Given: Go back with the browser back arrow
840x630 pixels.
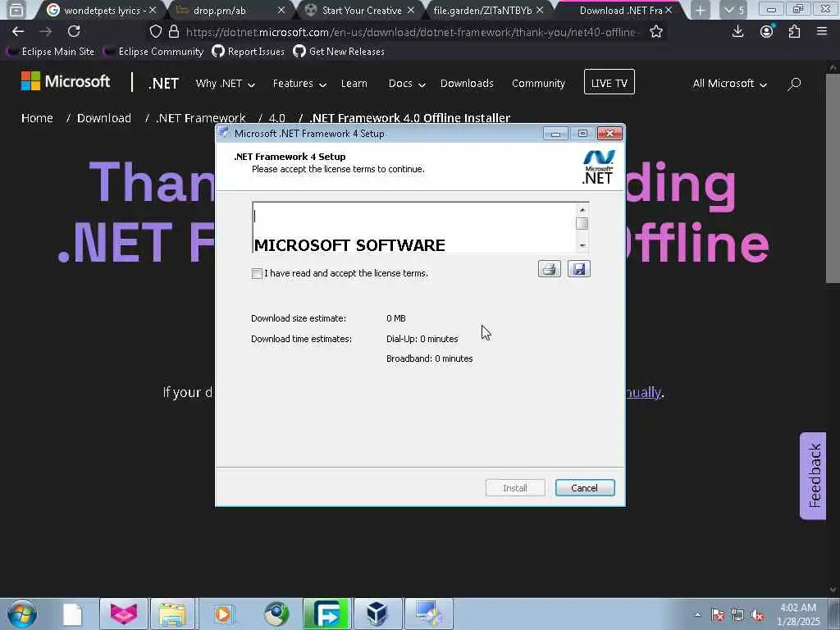Looking at the screenshot, I should click(x=18, y=32).
